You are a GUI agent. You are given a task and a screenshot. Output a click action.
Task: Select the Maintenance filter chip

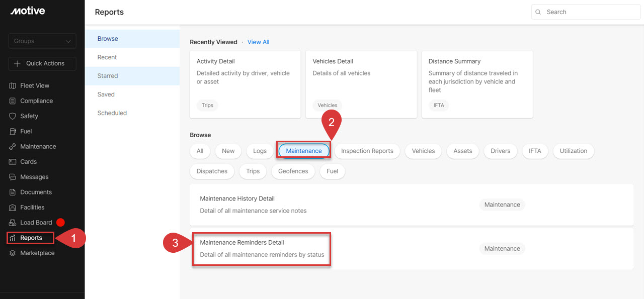(303, 151)
